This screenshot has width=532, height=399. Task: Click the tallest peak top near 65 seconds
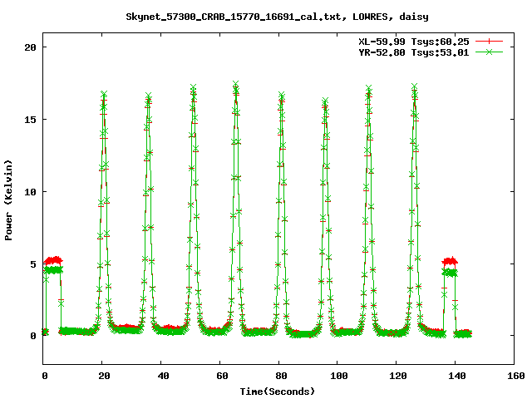pos(235,84)
